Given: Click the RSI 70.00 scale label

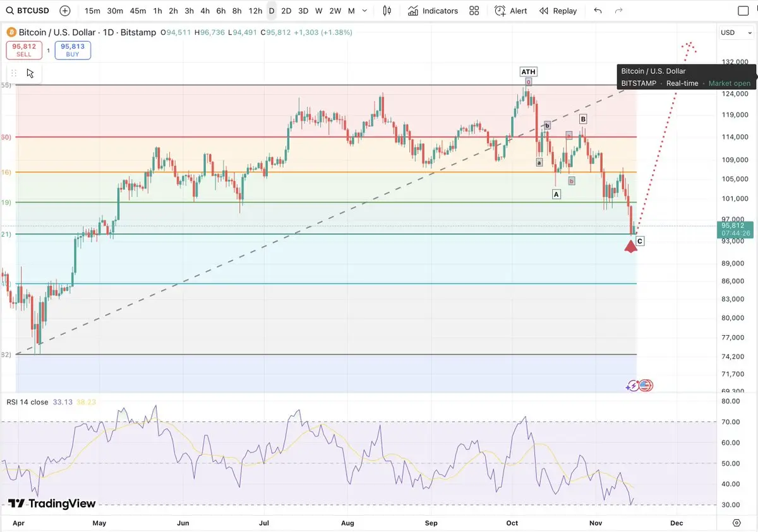Looking at the screenshot, I should click(730, 422).
